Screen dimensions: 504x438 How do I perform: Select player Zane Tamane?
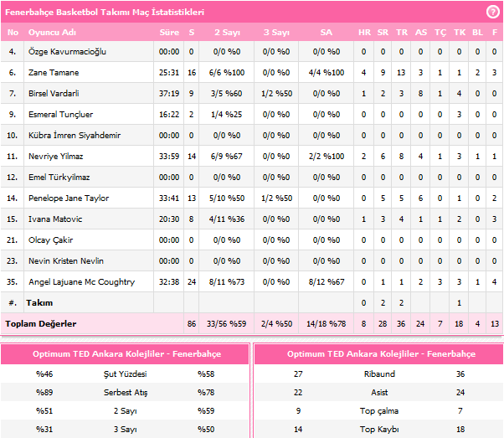(x=54, y=72)
